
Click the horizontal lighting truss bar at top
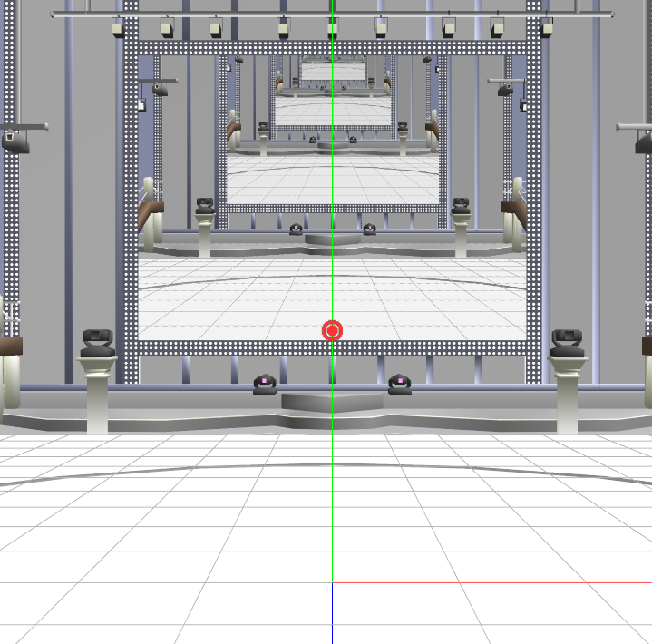point(332,15)
